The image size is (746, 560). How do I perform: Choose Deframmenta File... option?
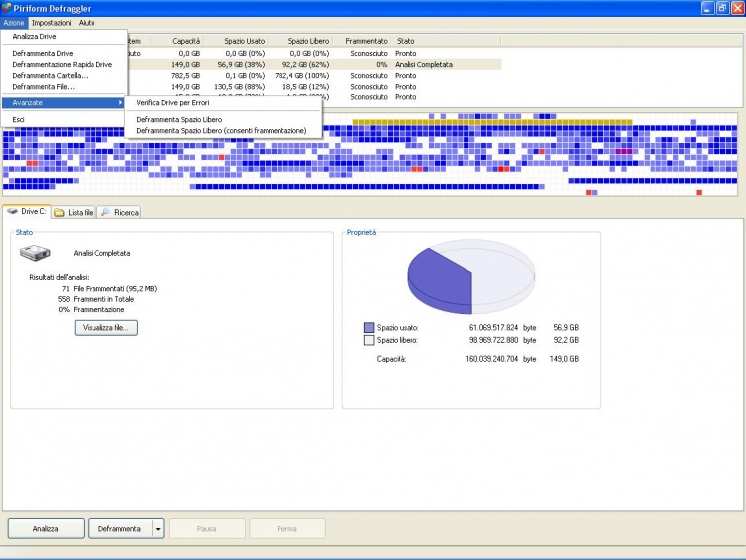click(65, 87)
